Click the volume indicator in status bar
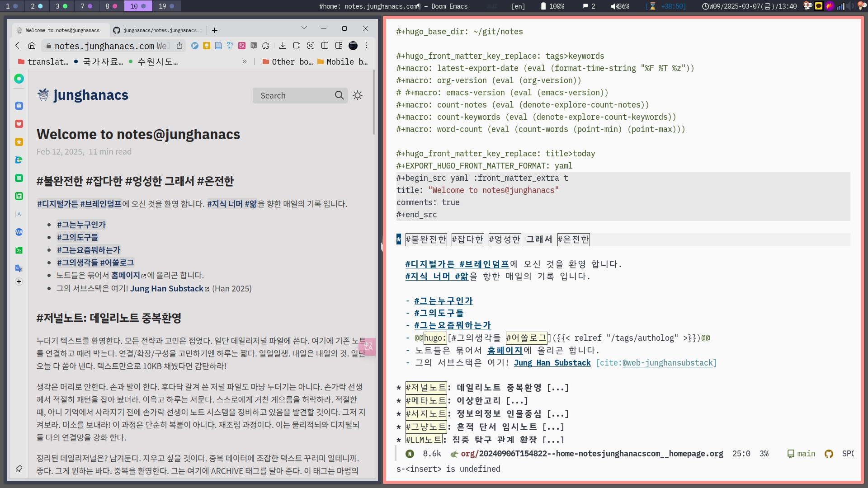This screenshot has width=868, height=488. click(x=620, y=6)
